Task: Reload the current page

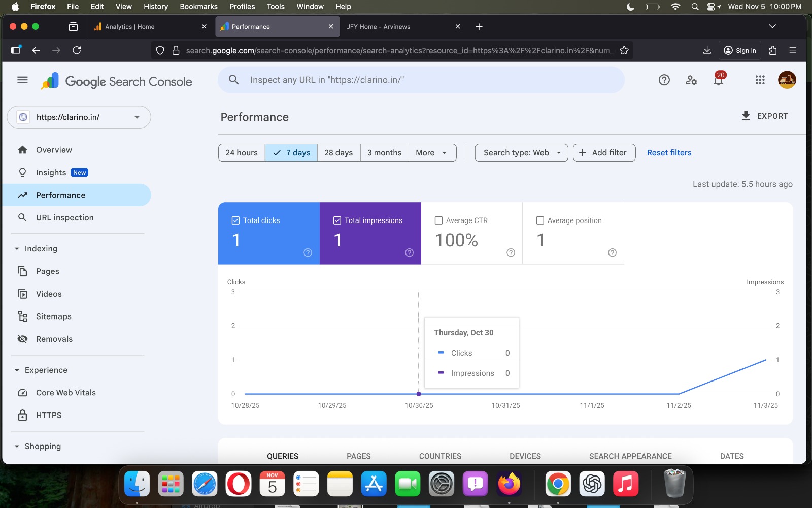Action: [77, 50]
